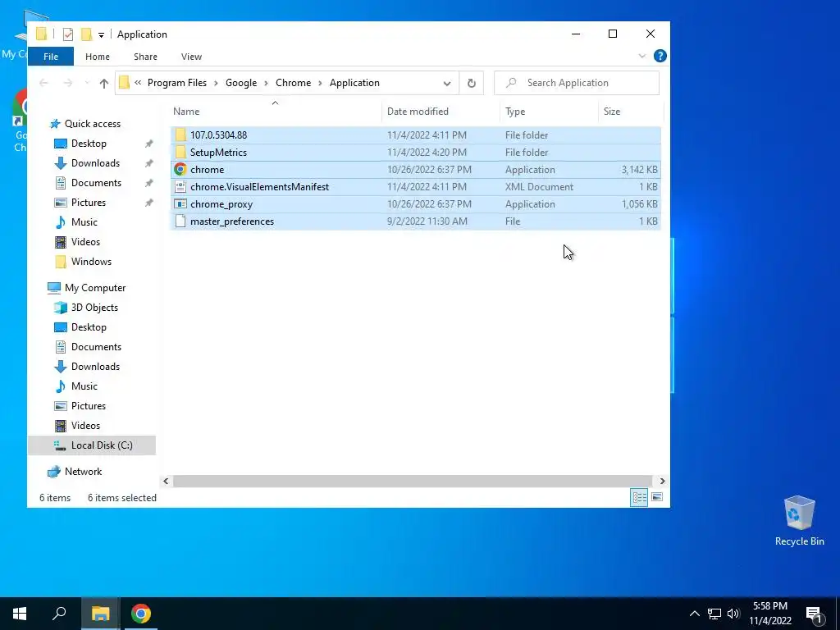Switch to the View ribbon tab
The image size is (840, 630).
(191, 57)
